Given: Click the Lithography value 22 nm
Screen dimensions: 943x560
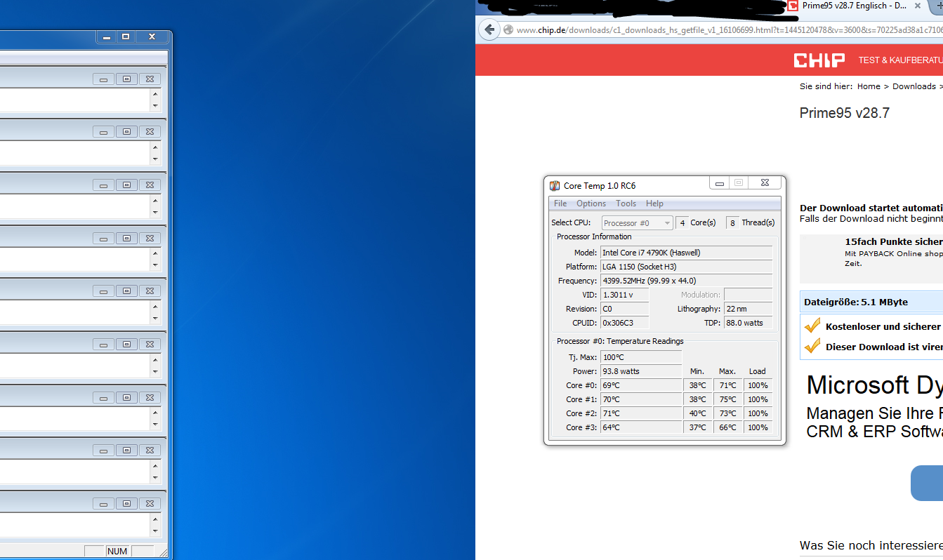Looking at the screenshot, I should coord(748,309).
